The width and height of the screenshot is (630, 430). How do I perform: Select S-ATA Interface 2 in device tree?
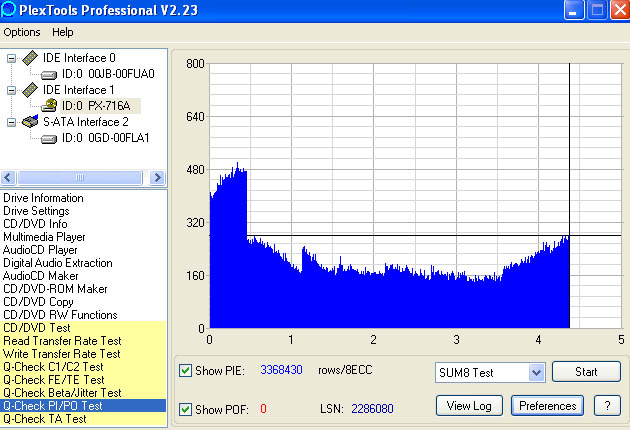coord(86,122)
